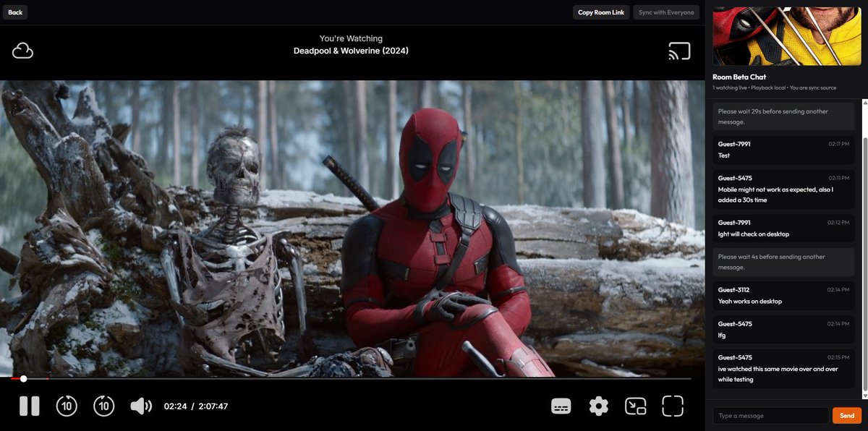Click Copy Room Link
The image size is (868, 431).
[601, 12]
